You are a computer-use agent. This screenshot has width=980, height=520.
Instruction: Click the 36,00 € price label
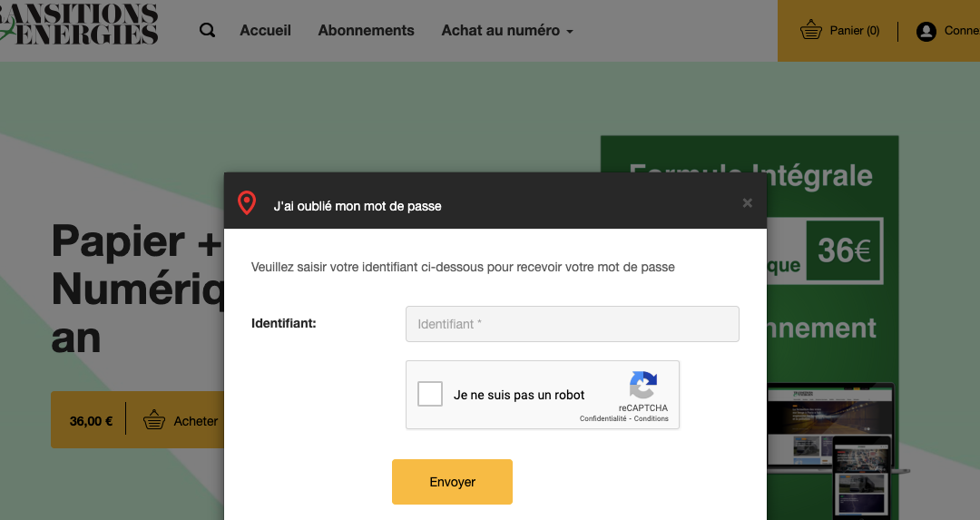point(91,421)
